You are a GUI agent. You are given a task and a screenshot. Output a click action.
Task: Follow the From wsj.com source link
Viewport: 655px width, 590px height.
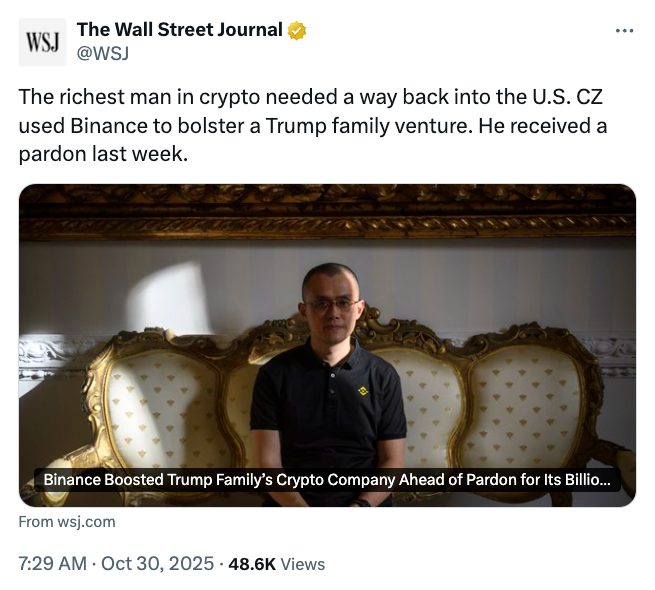[x=67, y=521]
